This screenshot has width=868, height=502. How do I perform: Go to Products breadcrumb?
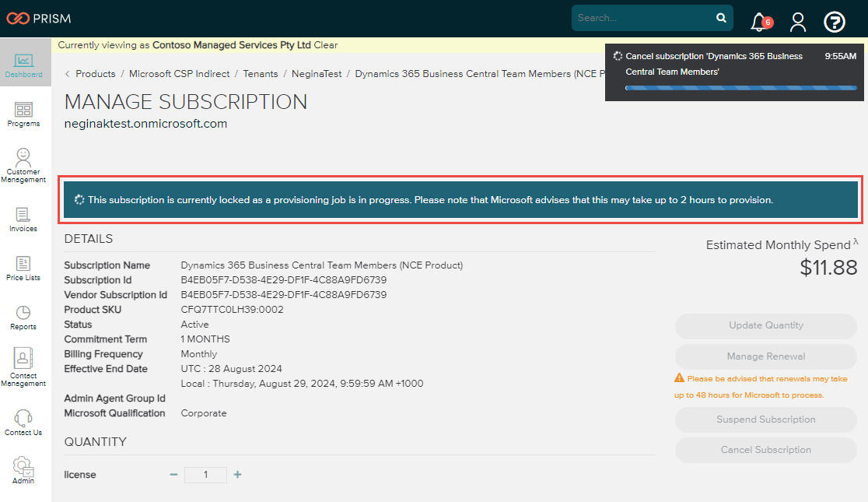(96, 74)
